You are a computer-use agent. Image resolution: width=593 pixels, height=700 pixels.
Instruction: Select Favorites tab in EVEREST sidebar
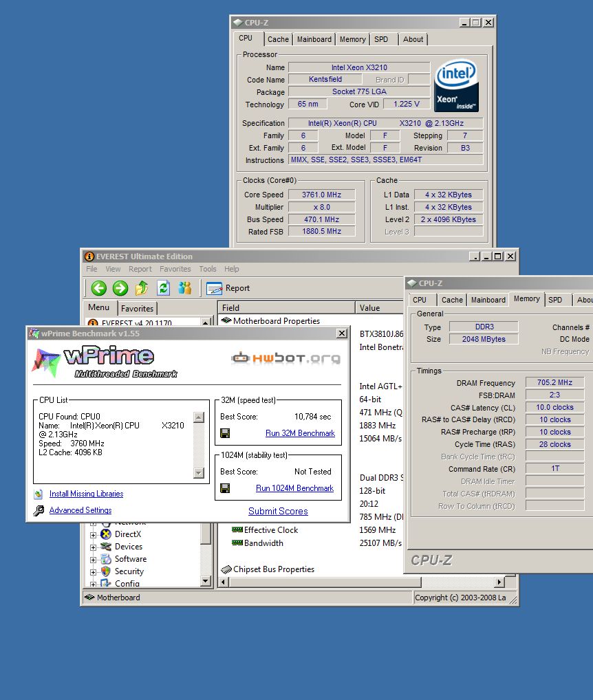137,309
